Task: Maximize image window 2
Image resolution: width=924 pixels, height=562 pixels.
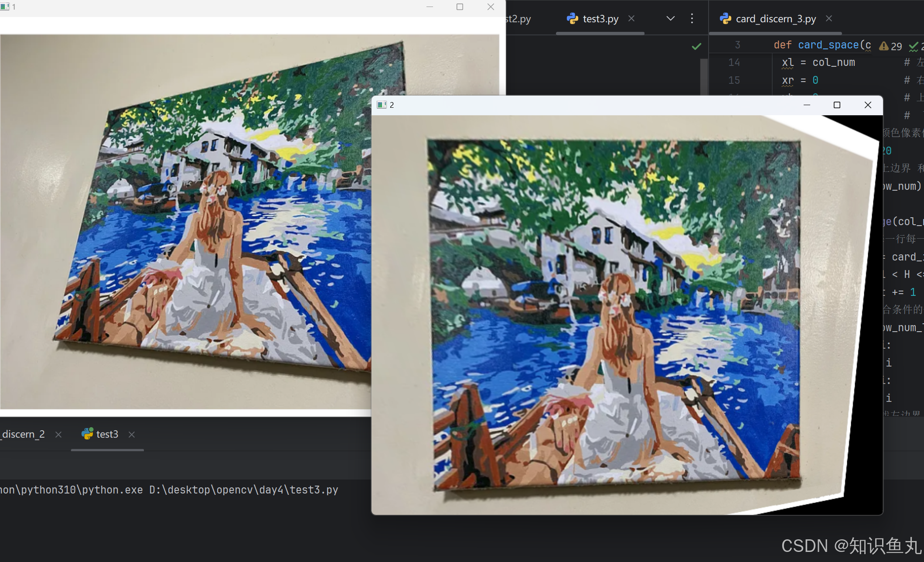Action: click(837, 105)
